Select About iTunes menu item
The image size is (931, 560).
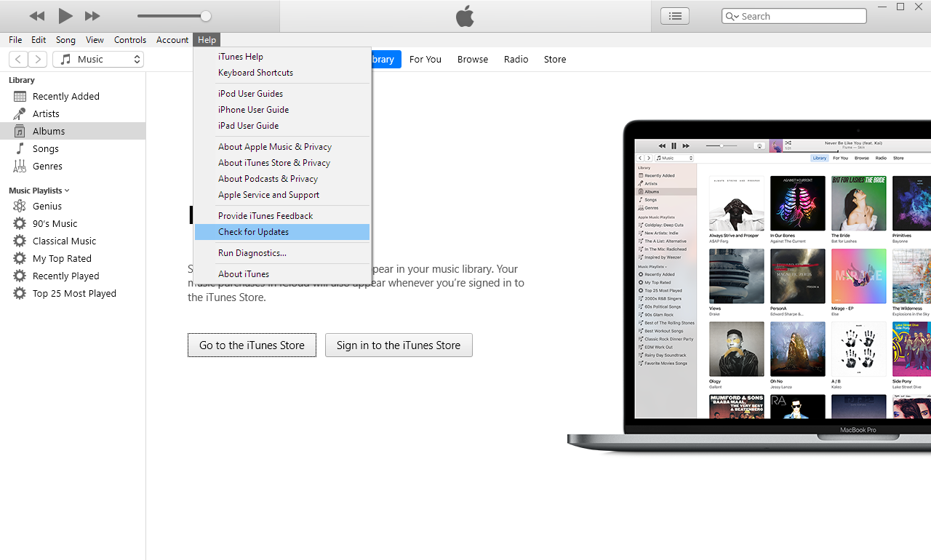(x=282, y=274)
